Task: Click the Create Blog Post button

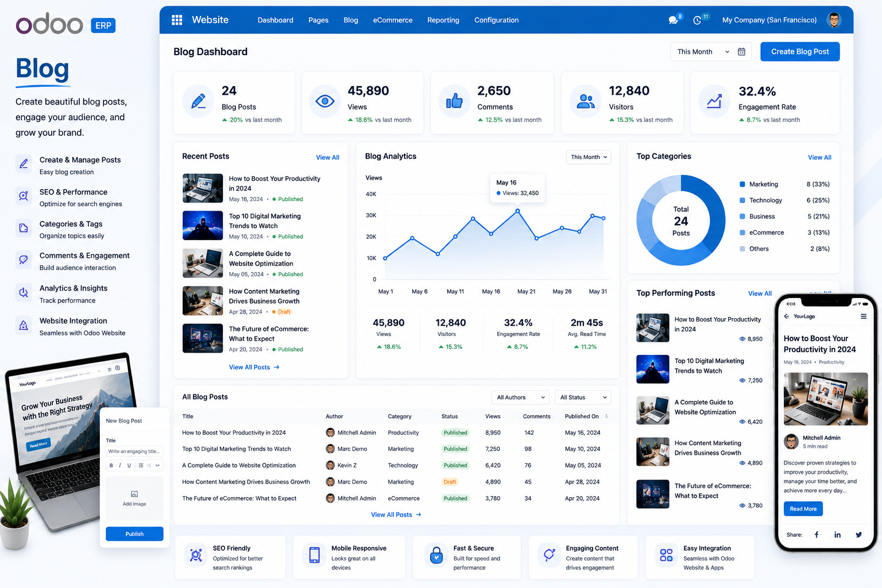Action: [x=800, y=52]
